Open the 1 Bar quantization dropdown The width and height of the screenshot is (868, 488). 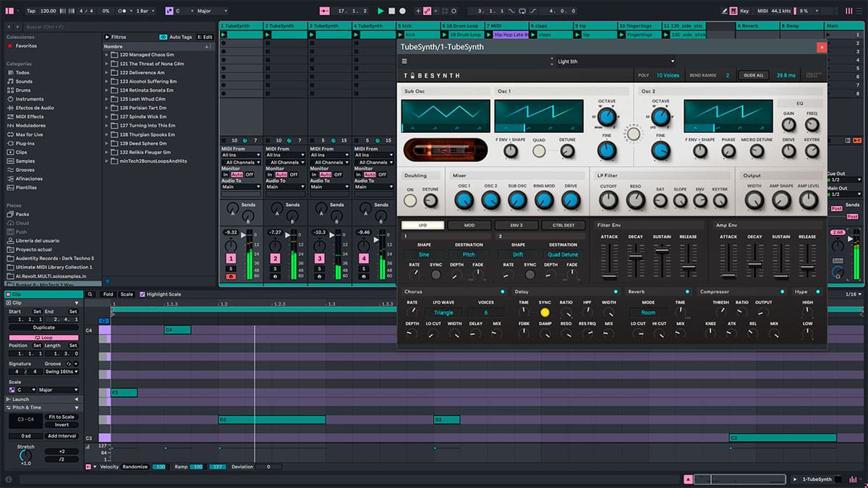coord(145,11)
